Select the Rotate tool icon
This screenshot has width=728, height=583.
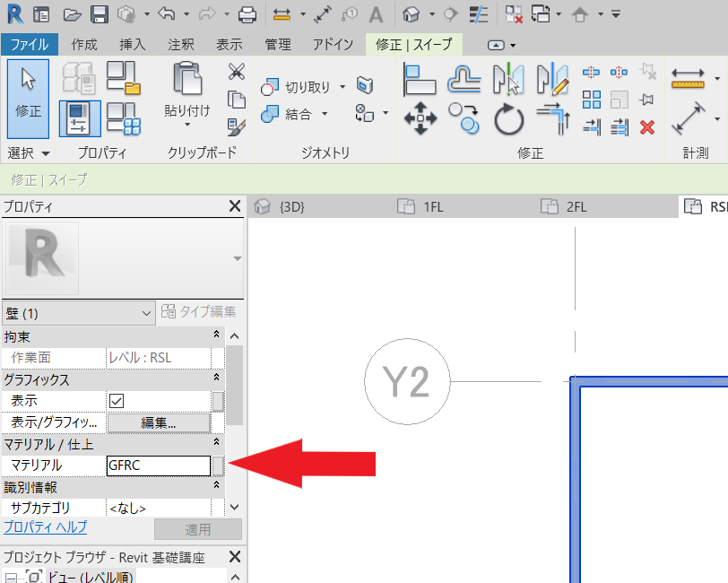tap(509, 119)
